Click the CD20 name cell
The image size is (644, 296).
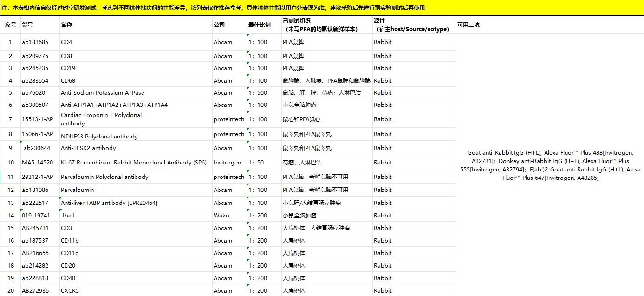[x=136, y=265]
